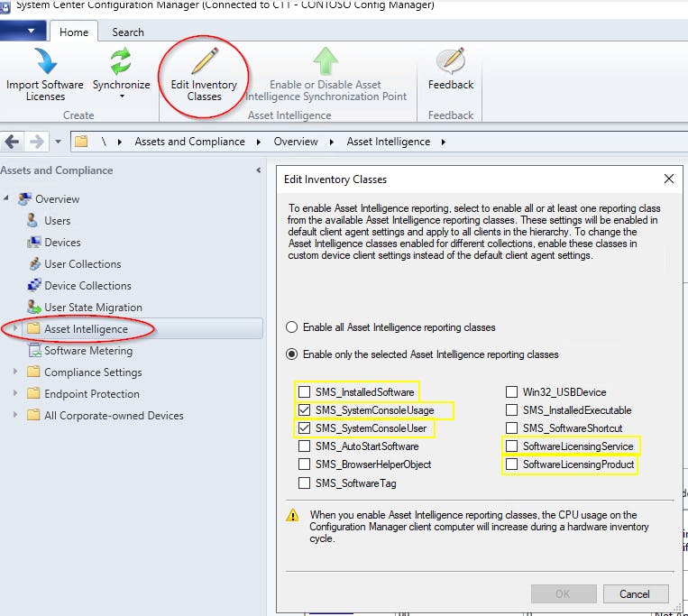Select Enable all Asset Intelligence reporting classes

[292, 327]
